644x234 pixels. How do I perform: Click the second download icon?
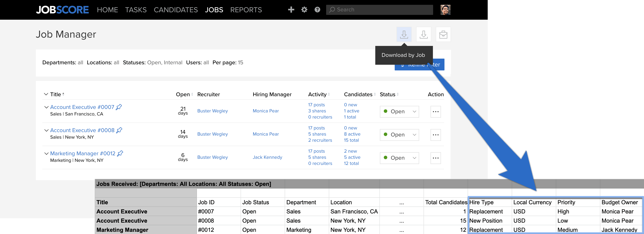[424, 34]
